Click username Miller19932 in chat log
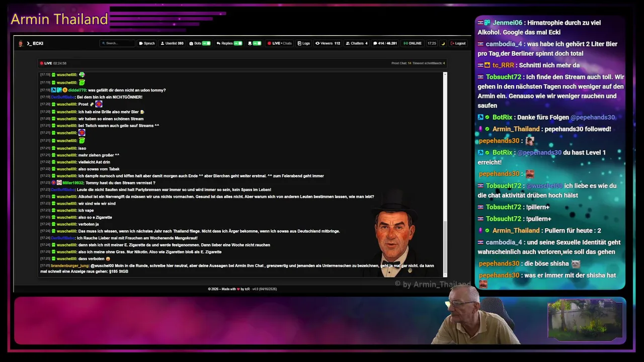 tap(73, 183)
